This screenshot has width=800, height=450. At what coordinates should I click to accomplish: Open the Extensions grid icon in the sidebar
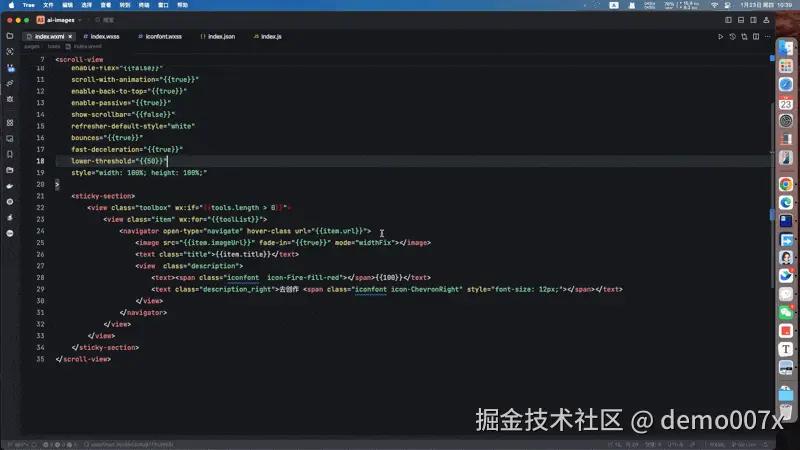tap(10, 123)
